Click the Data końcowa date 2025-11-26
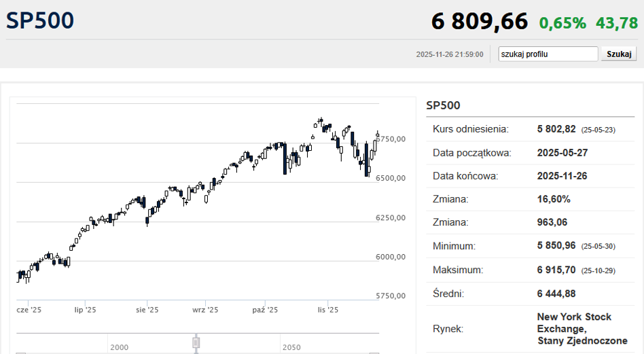The image size is (644, 354). pyautogui.click(x=562, y=176)
